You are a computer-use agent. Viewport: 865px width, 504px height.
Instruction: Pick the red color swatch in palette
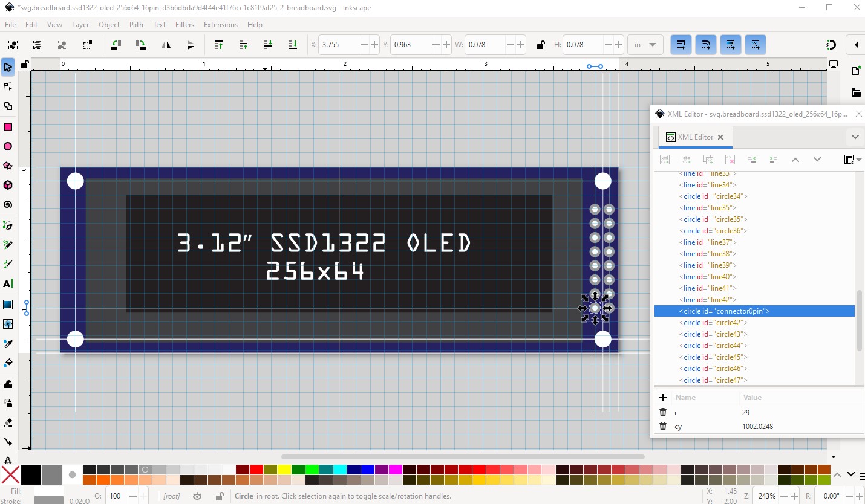pyautogui.click(x=256, y=470)
